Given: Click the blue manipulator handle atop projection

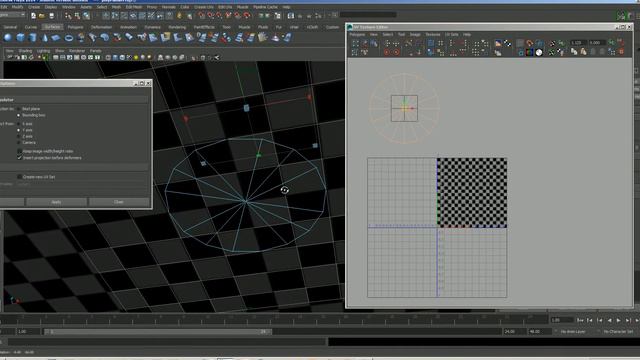Looking at the screenshot, I should pos(246,108).
